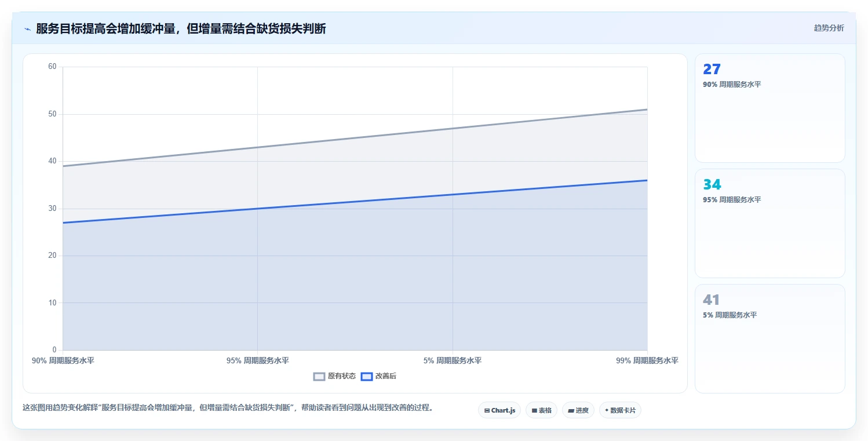Click the 原有状态 legend label
The height and width of the screenshot is (441, 868).
tap(342, 376)
